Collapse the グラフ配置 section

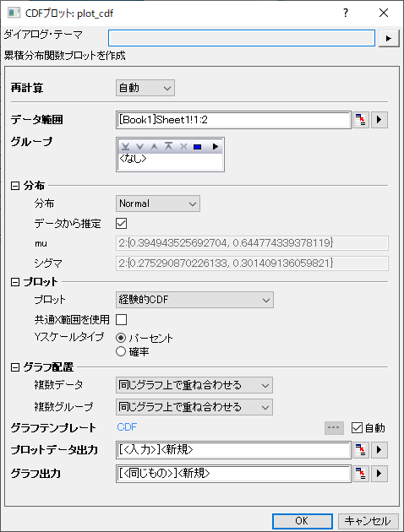tap(15, 367)
